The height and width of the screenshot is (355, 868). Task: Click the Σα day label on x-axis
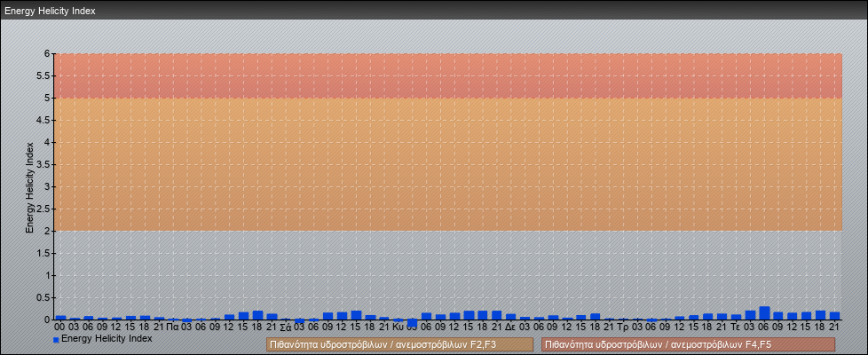point(285,327)
